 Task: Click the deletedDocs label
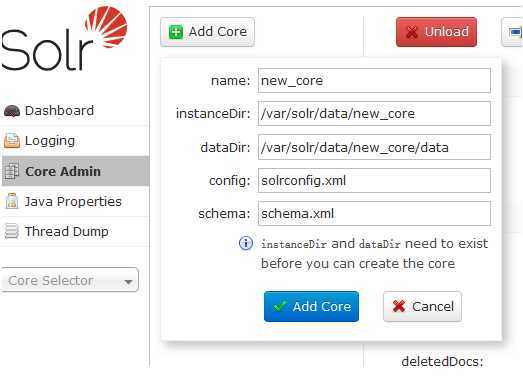tap(442, 362)
